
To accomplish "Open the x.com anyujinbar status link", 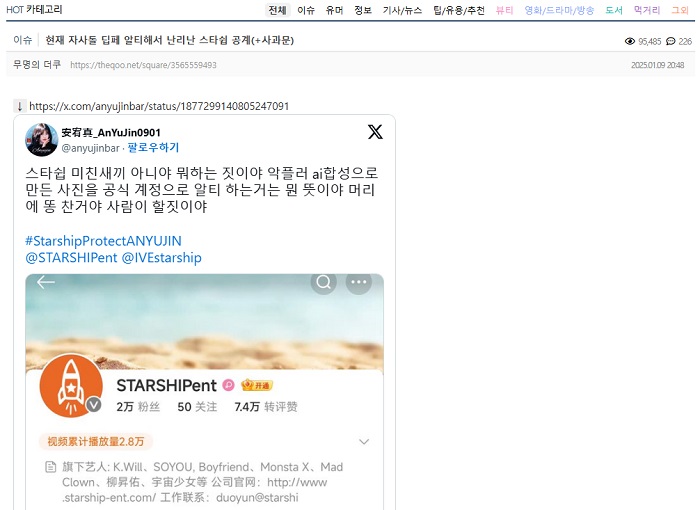I will [159, 106].
